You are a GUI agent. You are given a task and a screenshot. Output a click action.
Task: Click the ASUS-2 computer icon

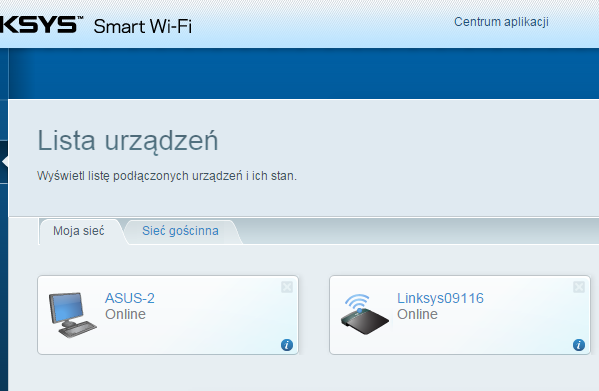[x=73, y=315]
